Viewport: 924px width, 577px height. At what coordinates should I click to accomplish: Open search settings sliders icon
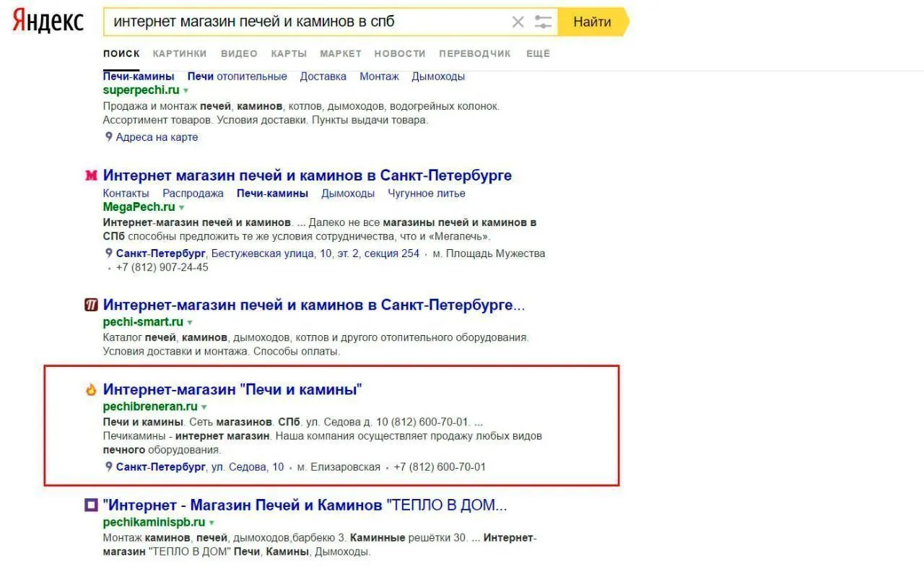543,22
